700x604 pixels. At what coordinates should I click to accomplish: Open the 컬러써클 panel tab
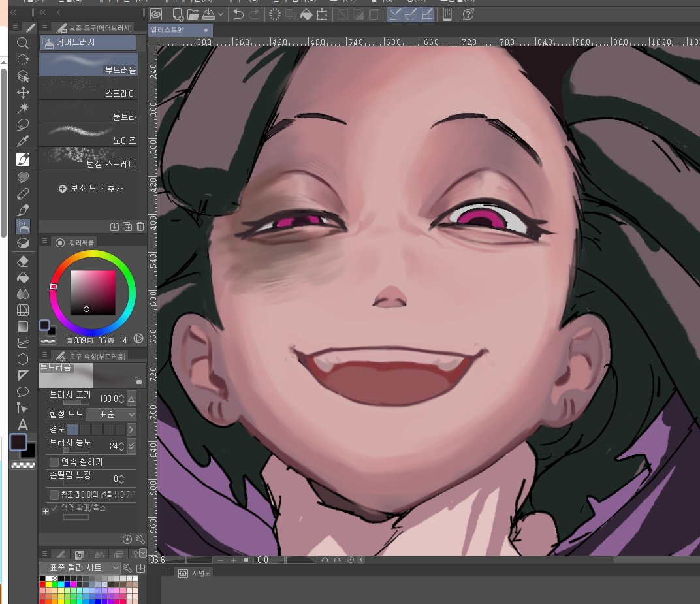[x=75, y=242]
